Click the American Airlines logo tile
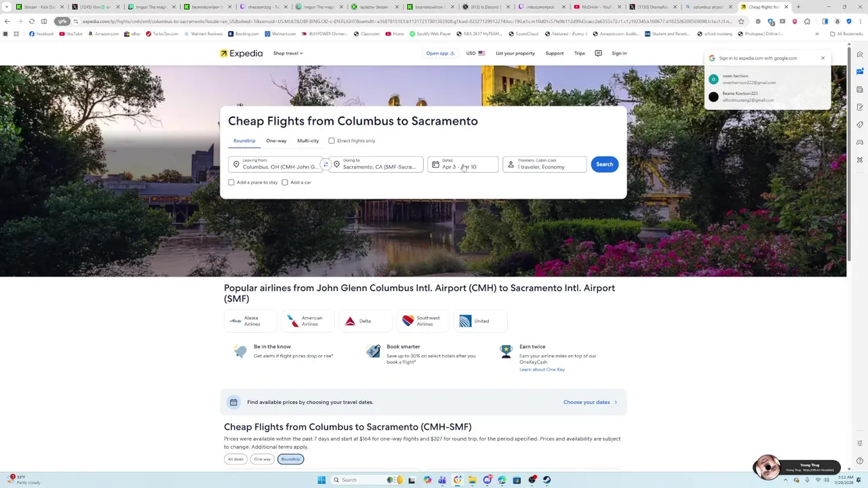 tap(309, 321)
